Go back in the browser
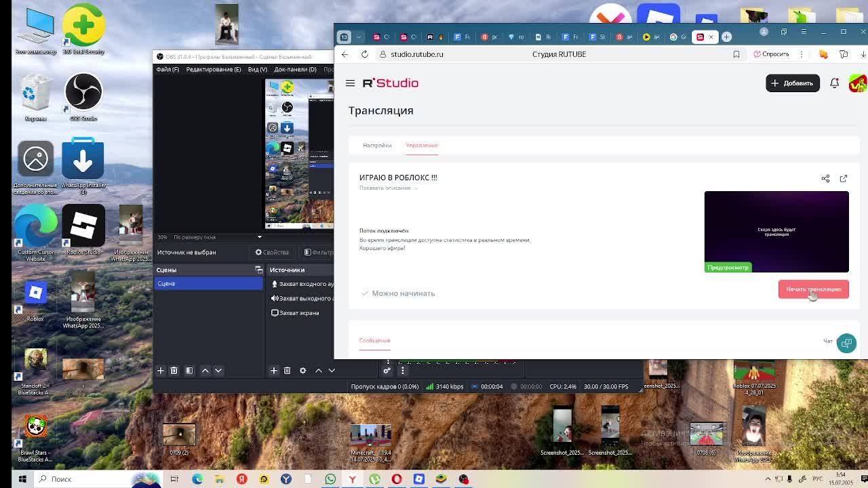Screen dimensions: 868x488 pos(345,54)
